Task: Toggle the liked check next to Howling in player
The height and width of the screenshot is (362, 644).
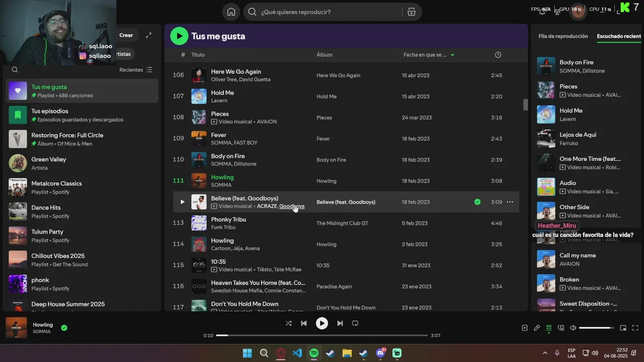Action: [64, 328]
